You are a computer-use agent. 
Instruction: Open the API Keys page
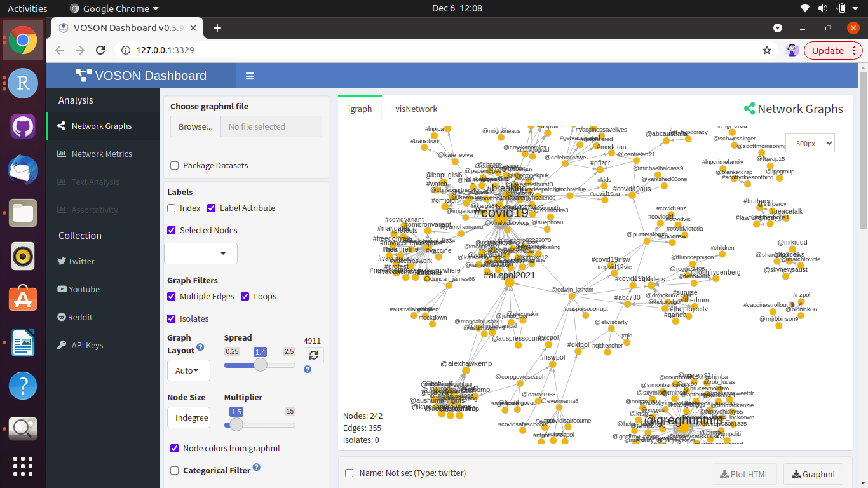click(88, 345)
